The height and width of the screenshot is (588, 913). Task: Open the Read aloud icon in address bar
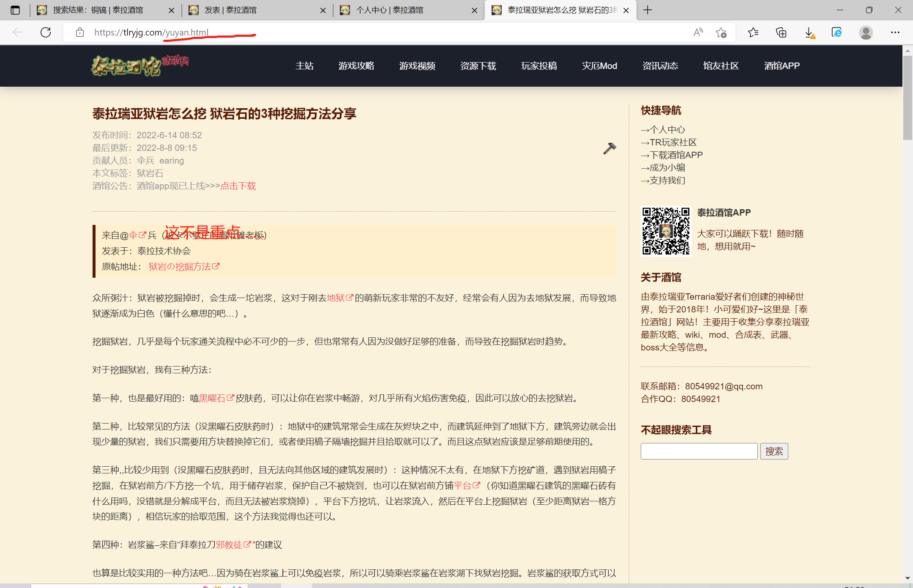tap(698, 33)
